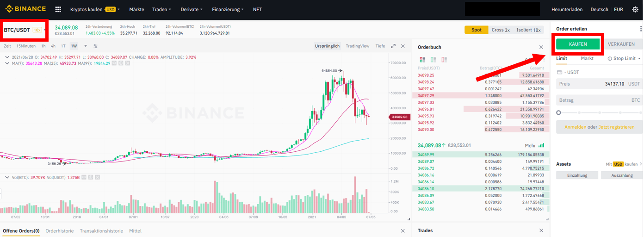Click the Preis input field
This screenshot has height=242, width=644.
click(599, 84)
